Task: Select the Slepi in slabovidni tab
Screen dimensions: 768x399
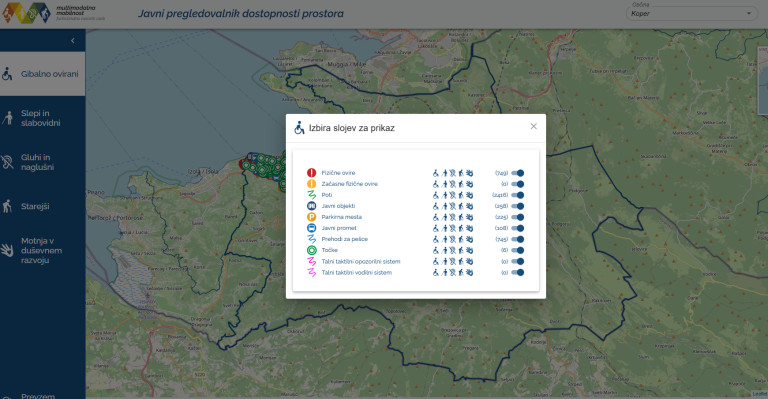Action: (43, 118)
